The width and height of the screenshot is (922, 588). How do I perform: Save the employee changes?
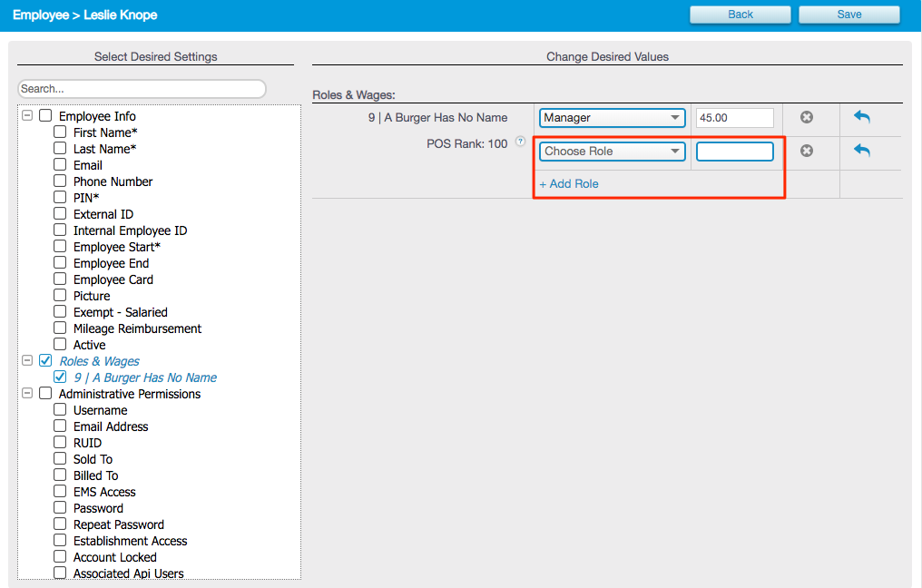click(x=848, y=15)
